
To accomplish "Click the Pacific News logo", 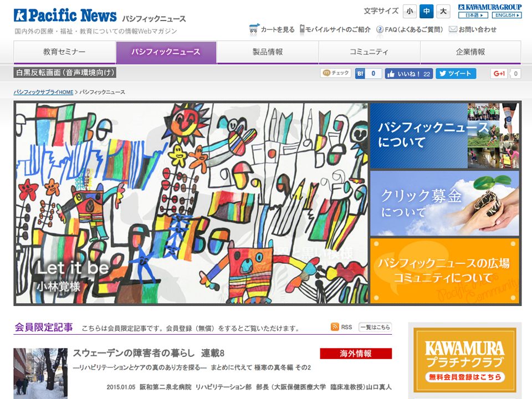I will 65,16.
